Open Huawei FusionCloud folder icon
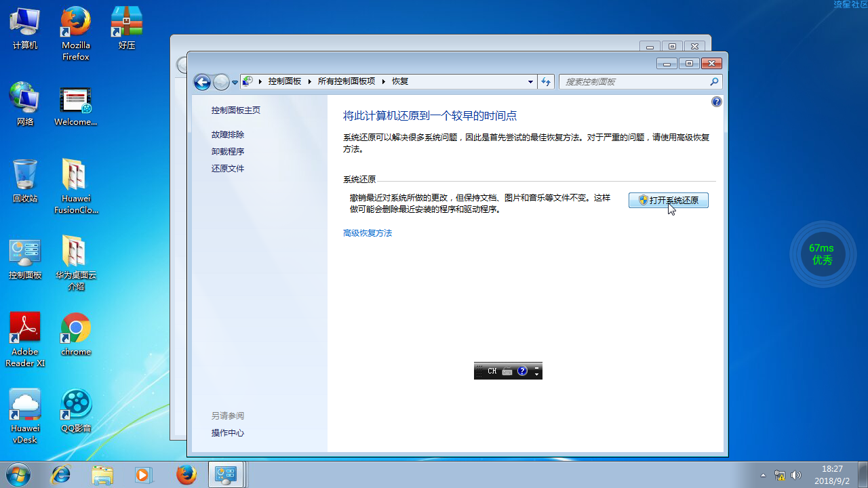 pyautogui.click(x=76, y=186)
